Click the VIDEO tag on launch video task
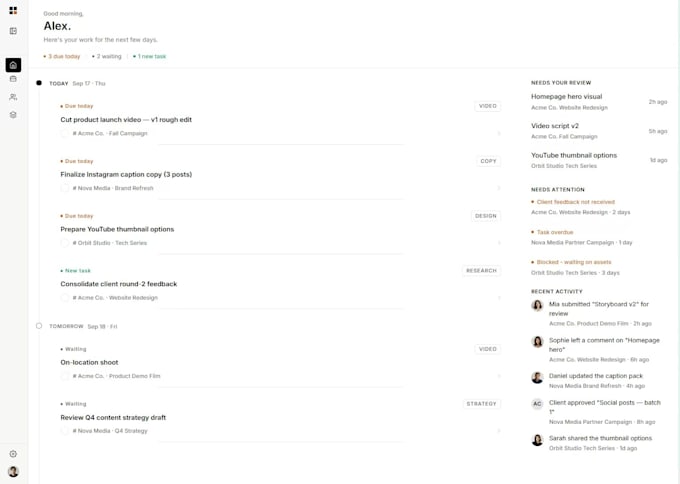 (487, 106)
